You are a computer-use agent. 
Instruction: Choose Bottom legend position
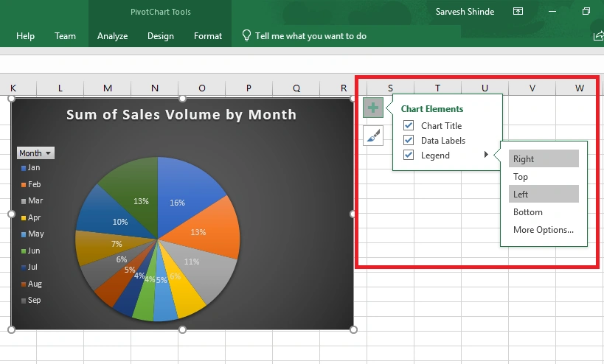click(544, 212)
